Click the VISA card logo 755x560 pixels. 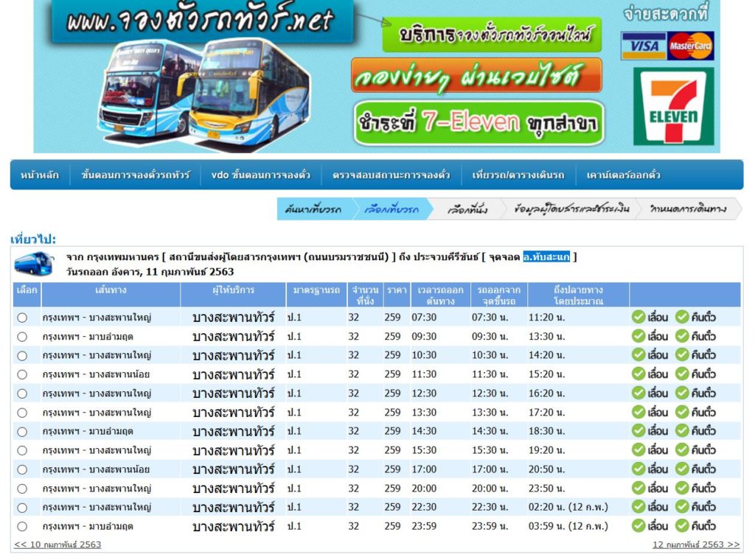pos(643,46)
